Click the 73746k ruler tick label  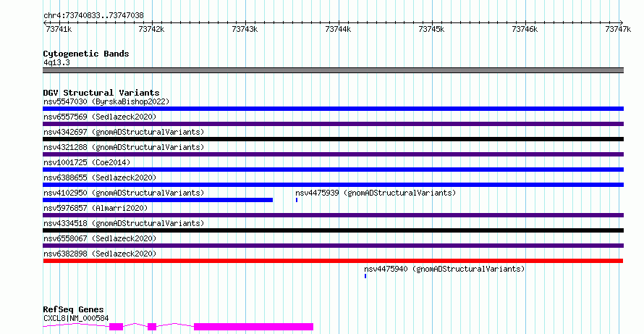[525, 29]
